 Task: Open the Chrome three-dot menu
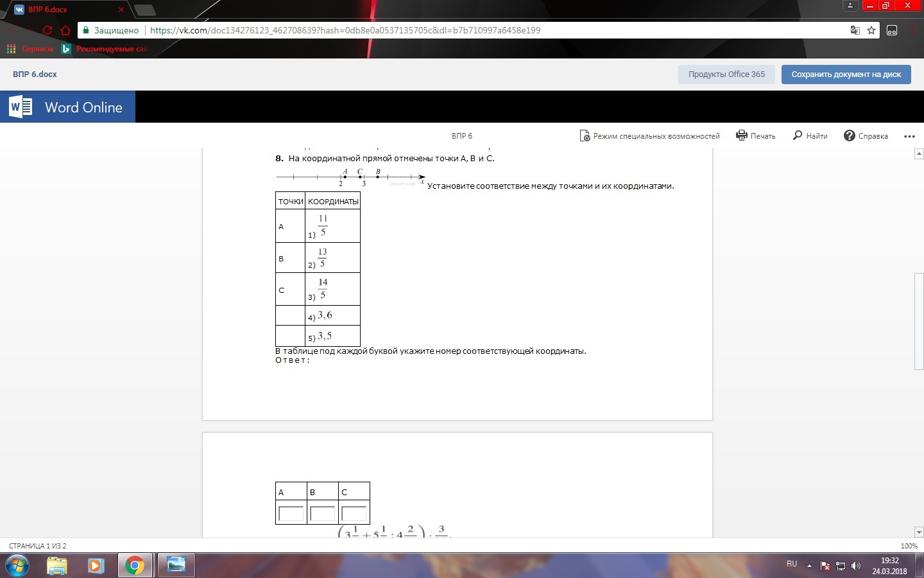[x=912, y=30]
